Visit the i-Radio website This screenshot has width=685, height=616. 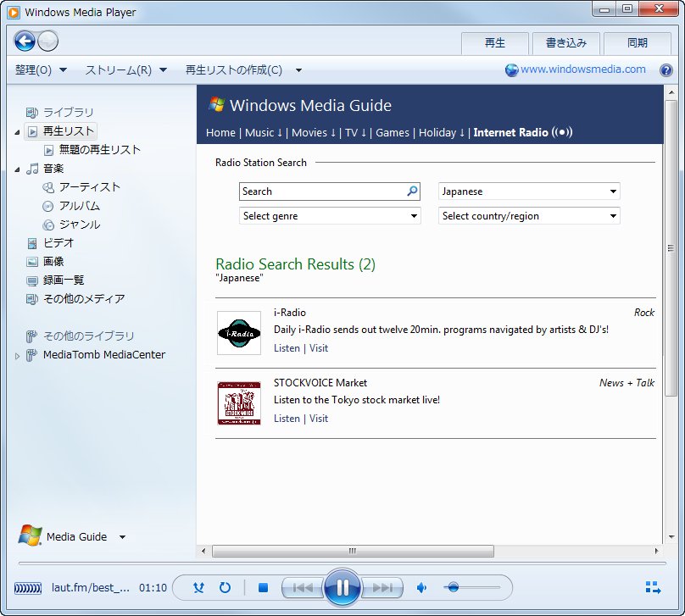pos(319,348)
